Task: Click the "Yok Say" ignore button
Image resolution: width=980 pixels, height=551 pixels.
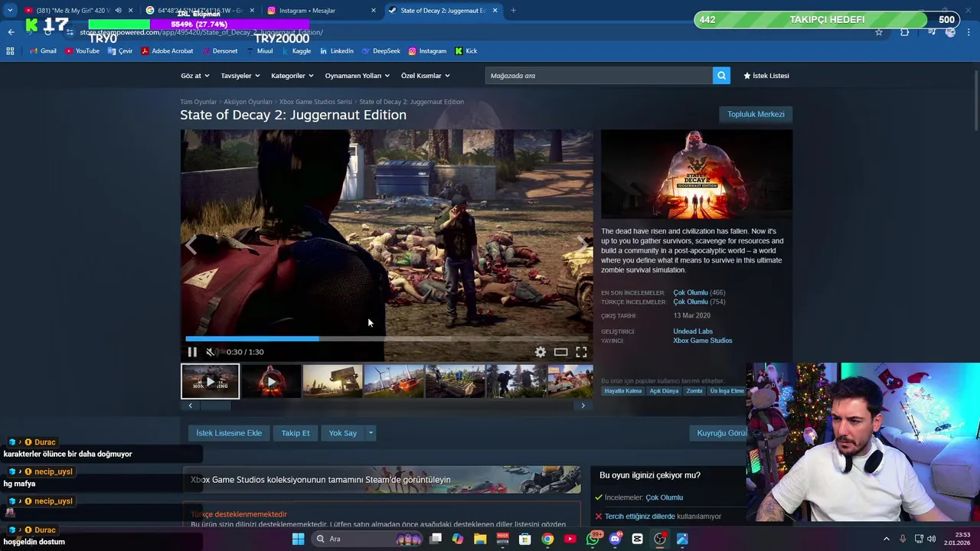Action: pos(343,433)
